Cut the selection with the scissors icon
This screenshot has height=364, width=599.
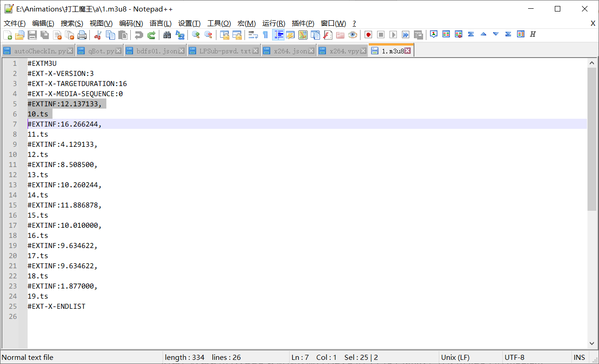click(x=98, y=35)
